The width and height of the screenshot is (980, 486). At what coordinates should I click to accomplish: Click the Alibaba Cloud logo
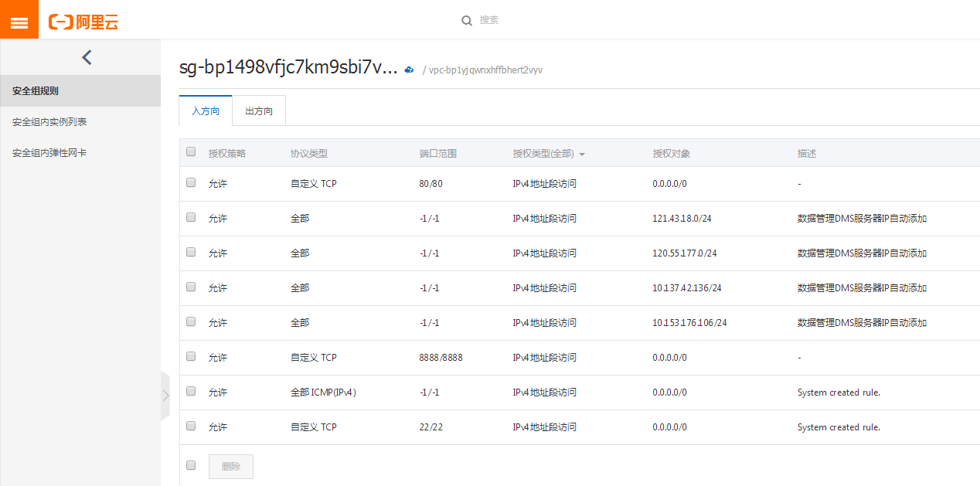83,22
